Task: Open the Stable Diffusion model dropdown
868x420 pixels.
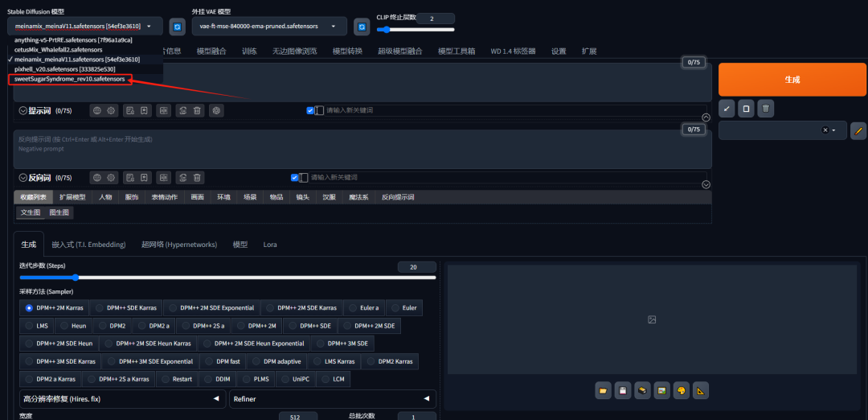Action: point(85,26)
